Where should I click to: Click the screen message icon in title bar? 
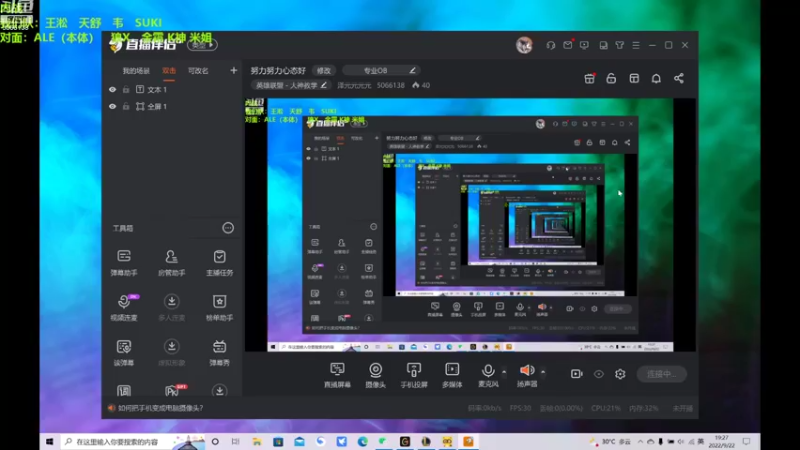click(584, 45)
